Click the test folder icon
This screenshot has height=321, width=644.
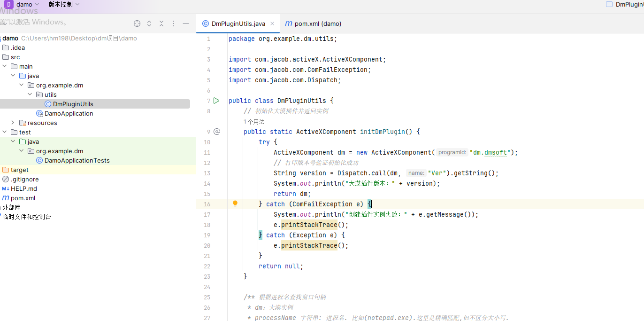[14, 132]
